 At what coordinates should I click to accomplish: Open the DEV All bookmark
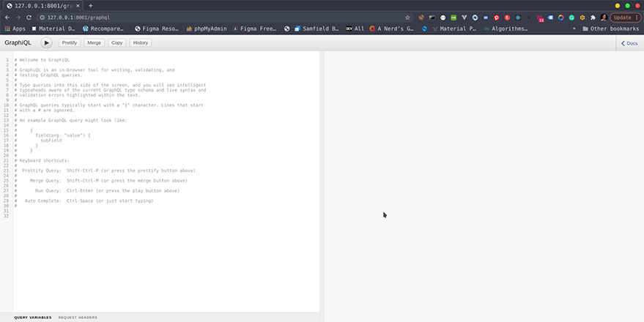pos(355,29)
